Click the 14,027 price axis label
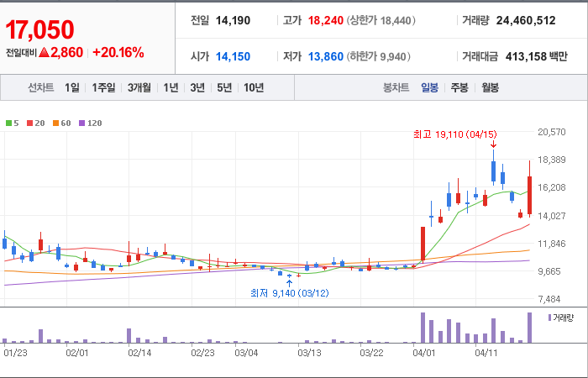The height and width of the screenshot is (378, 588). 552,216
